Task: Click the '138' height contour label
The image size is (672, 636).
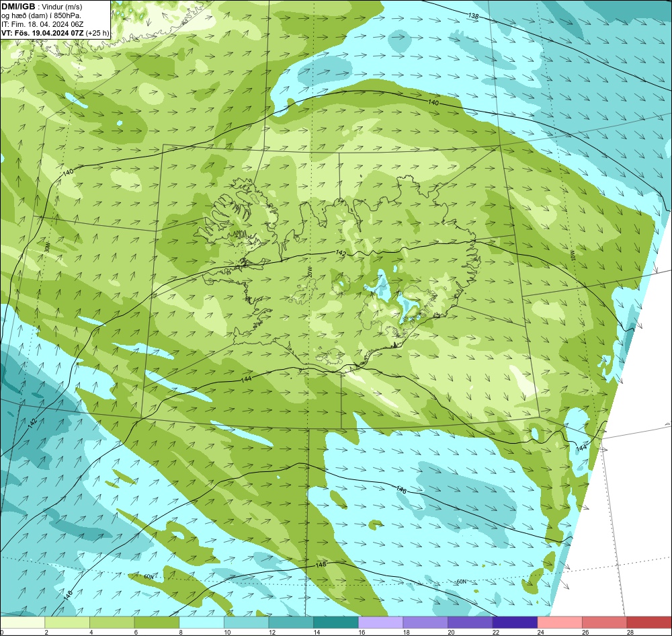Action: (x=473, y=16)
